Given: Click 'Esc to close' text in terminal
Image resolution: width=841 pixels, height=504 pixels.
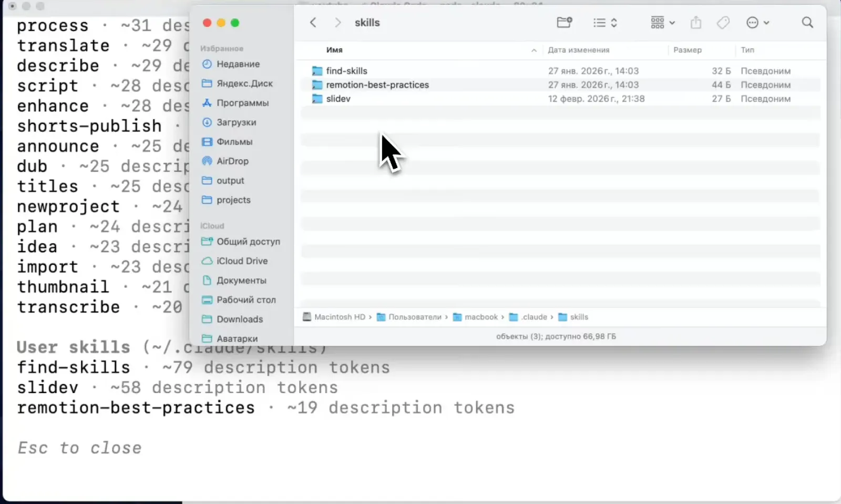Looking at the screenshot, I should point(79,448).
